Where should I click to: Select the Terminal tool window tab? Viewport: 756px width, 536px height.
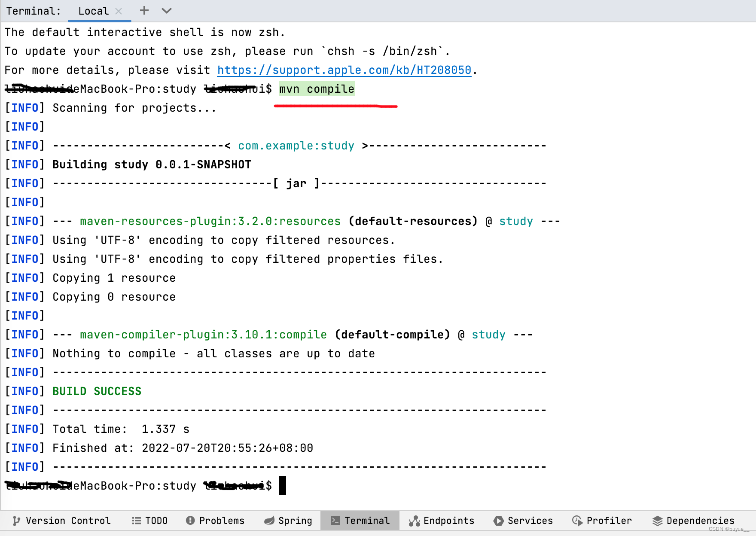(360, 521)
